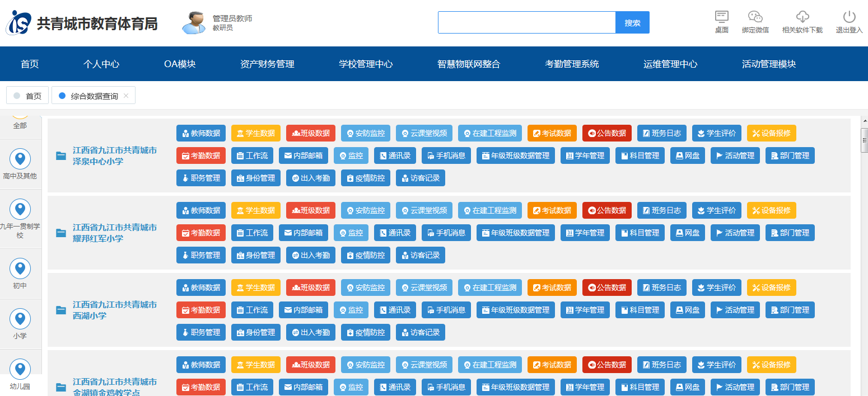The height and width of the screenshot is (396, 868).
Task: Open 班级数据 for 泽泉中心小学
Action: click(311, 133)
